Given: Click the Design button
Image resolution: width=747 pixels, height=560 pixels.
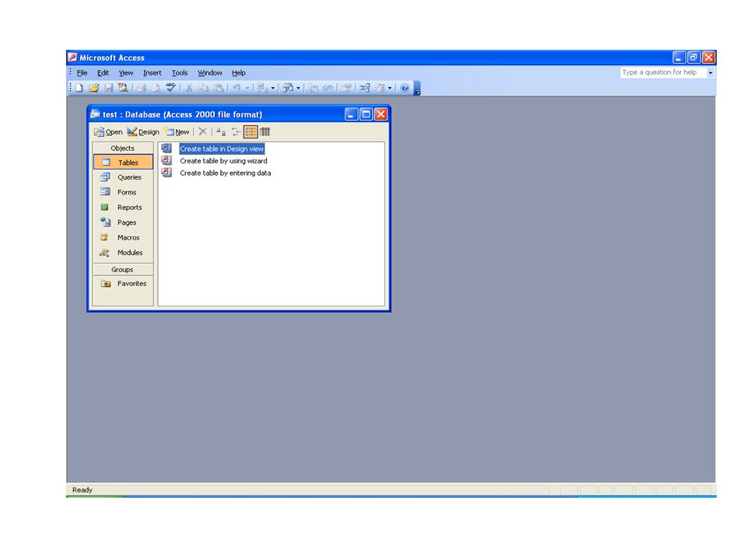Looking at the screenshot, I should pos(143,132).
